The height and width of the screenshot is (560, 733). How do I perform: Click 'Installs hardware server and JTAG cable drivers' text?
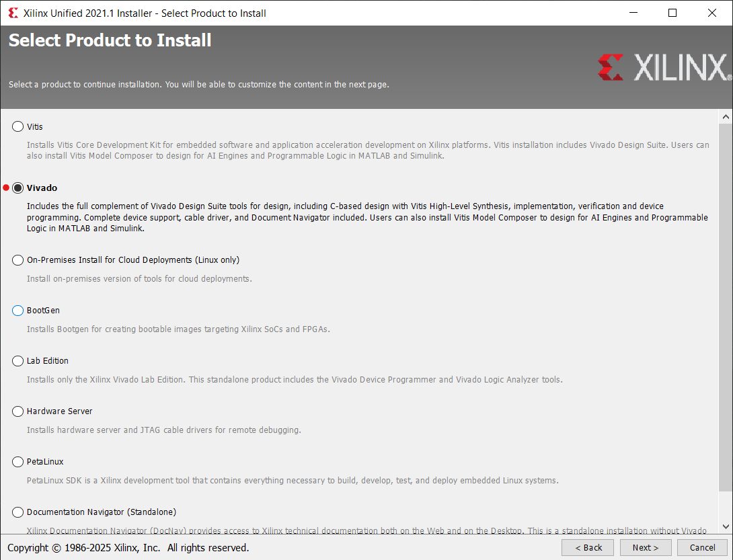[163, 430]
